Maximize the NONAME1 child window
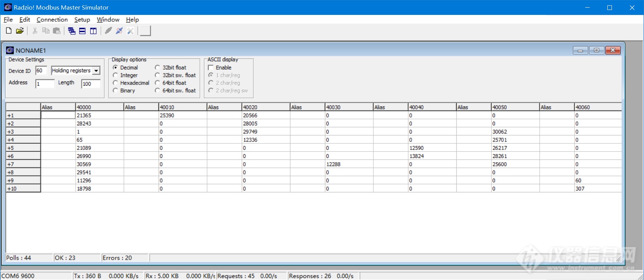This screenshot has height=280, width=644. pos(596,50)
